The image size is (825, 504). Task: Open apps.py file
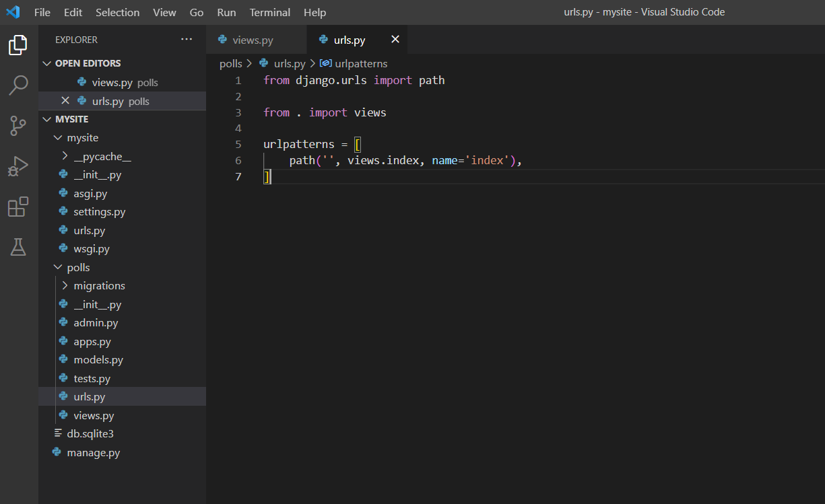(x=122, y=341)
